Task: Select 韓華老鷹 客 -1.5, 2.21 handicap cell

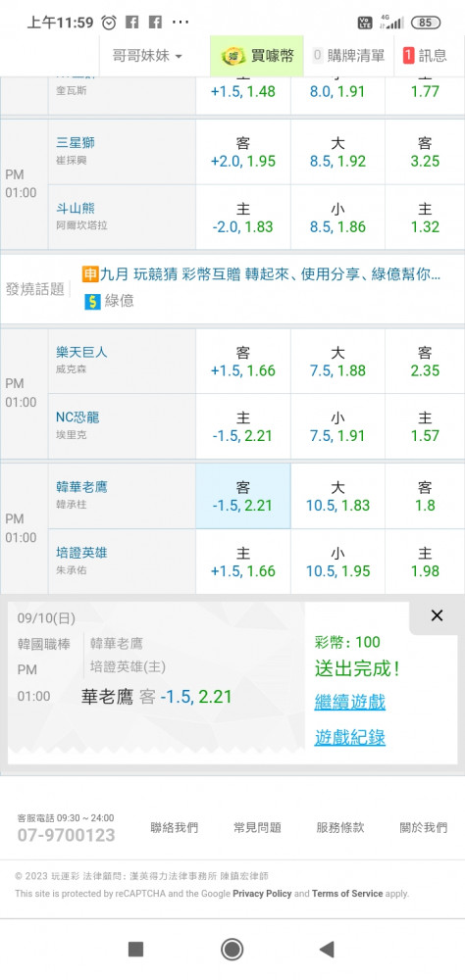Action: click(243, 496)
